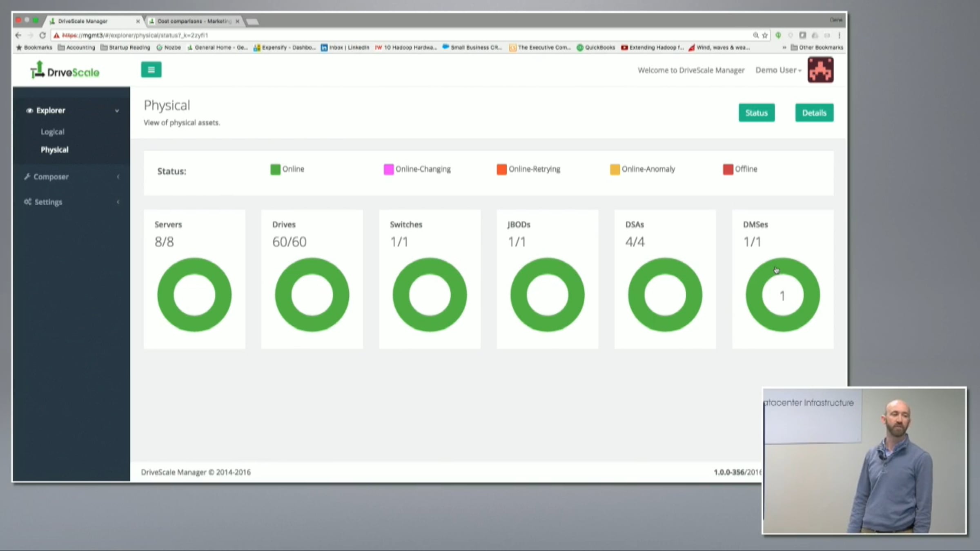Image resolution: width=980 pixels, height=551 pixels.
Task: Click the Status button
Action: point(757,113)
